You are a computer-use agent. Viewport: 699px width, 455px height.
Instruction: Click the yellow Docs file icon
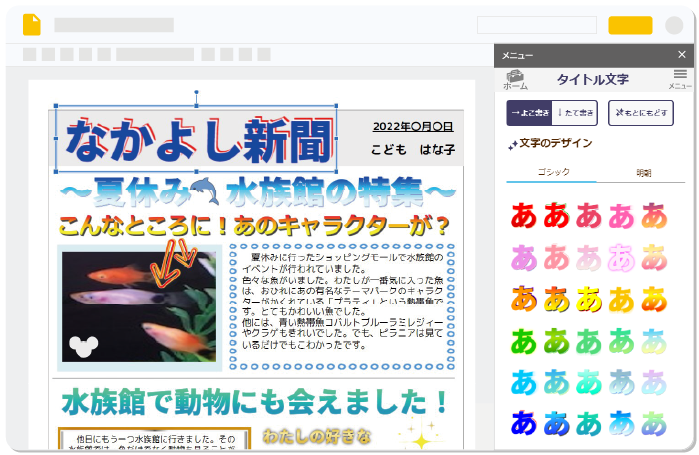coord(32,25)
